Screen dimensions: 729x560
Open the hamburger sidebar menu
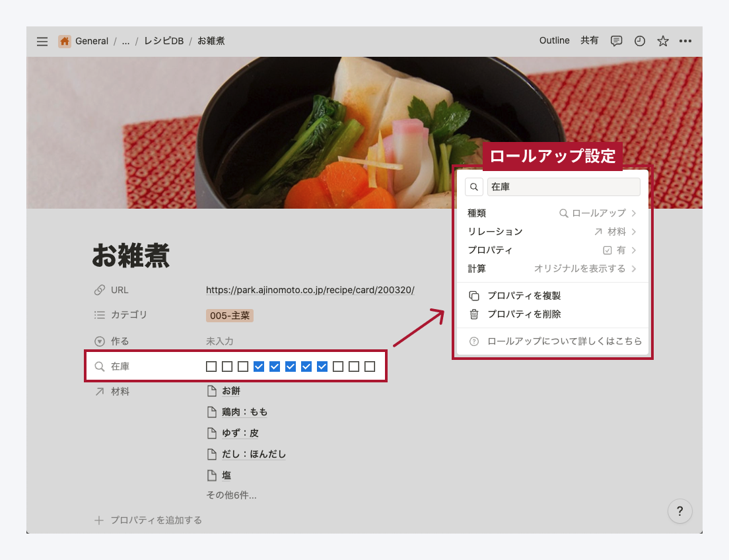pyautogui.click(x=42, y=42)
